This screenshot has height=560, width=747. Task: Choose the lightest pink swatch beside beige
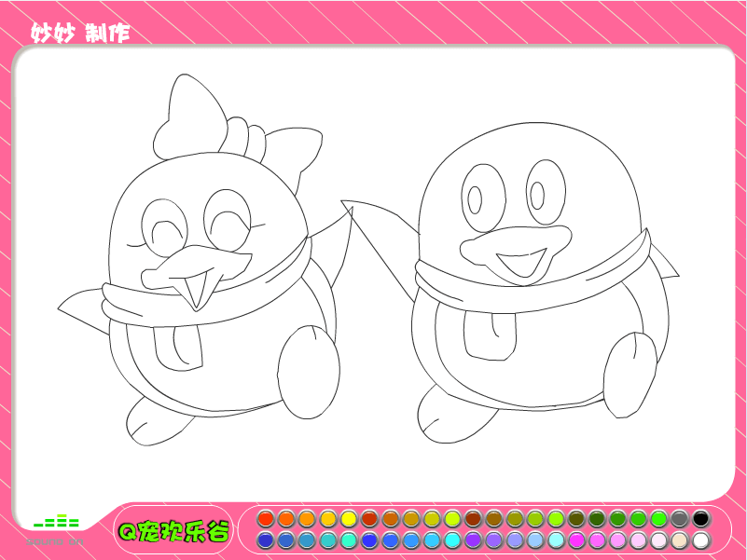click(658, 540)
